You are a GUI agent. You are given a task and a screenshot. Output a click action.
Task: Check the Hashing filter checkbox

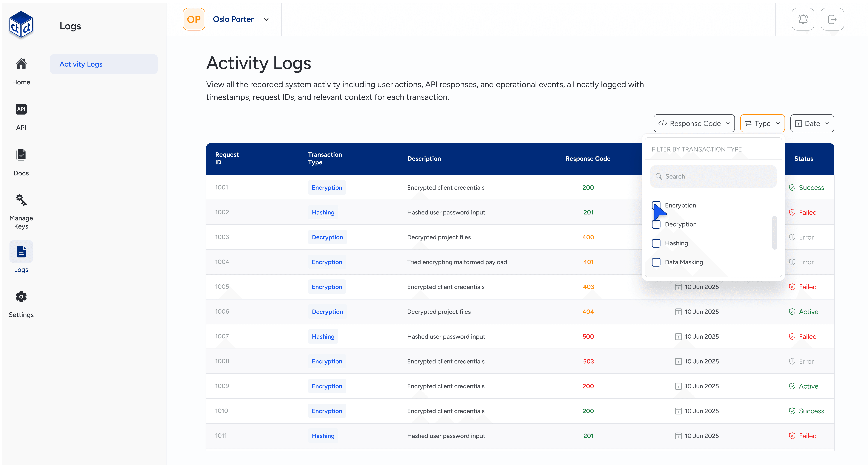tap(656, 243)
